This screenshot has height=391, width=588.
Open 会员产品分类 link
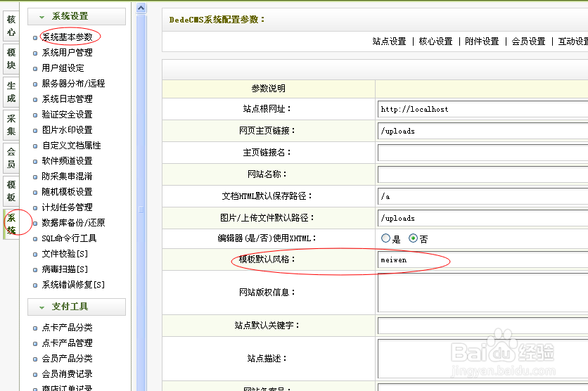67,359
